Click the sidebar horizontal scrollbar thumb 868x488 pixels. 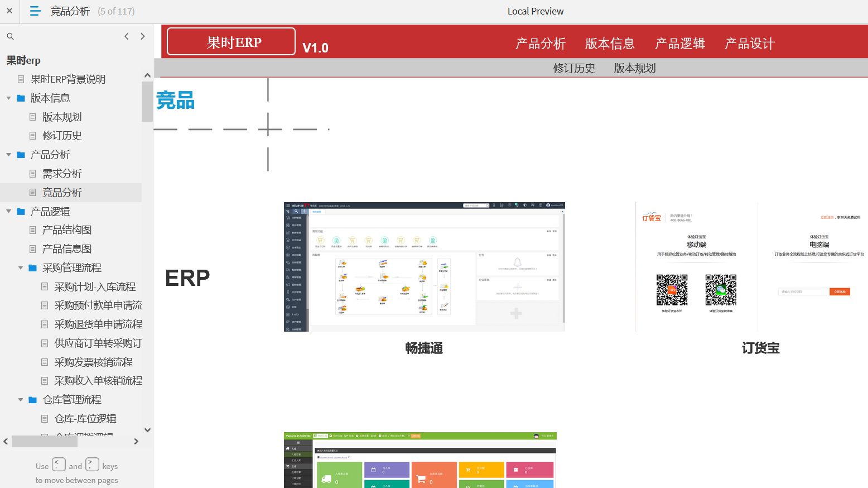[x=45, y=441]
